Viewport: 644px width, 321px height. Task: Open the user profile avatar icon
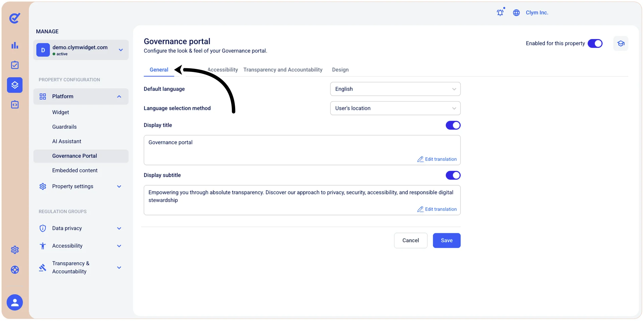[x=15, y=303]
